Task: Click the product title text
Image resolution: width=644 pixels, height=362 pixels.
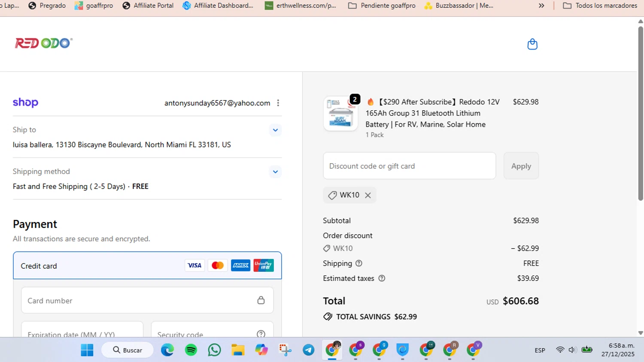Action: click(x=433, y=113)
